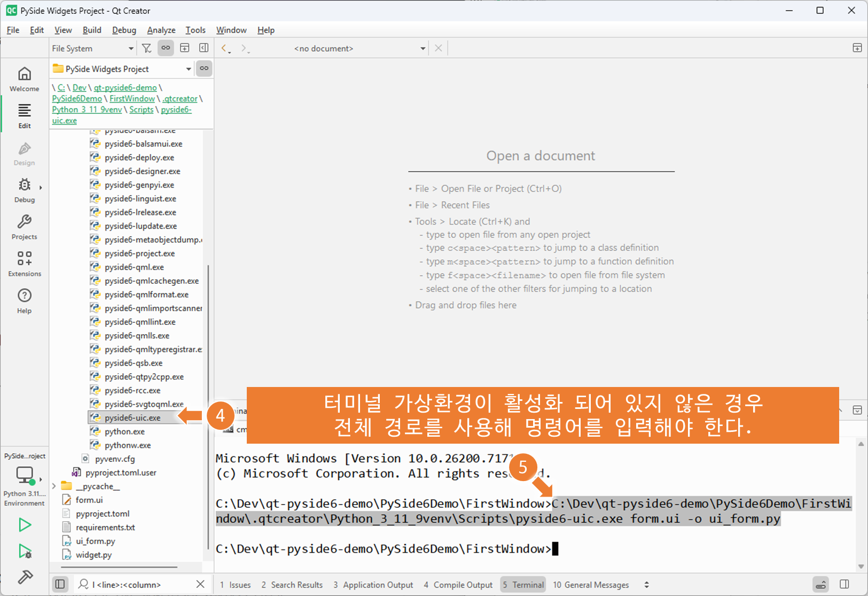Build project with the hammer icon

pyautogui.click(x=25, y=577)
